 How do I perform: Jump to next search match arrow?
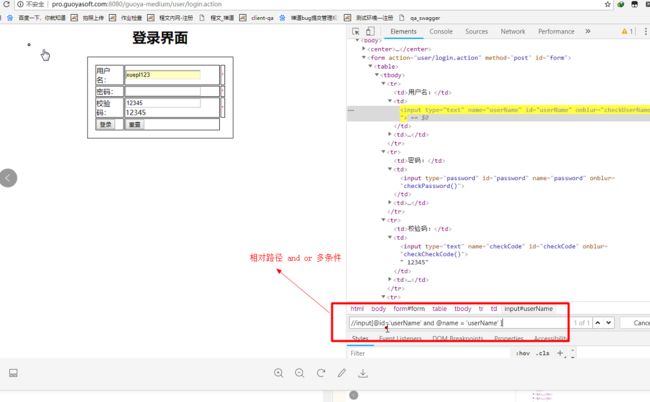609,323
